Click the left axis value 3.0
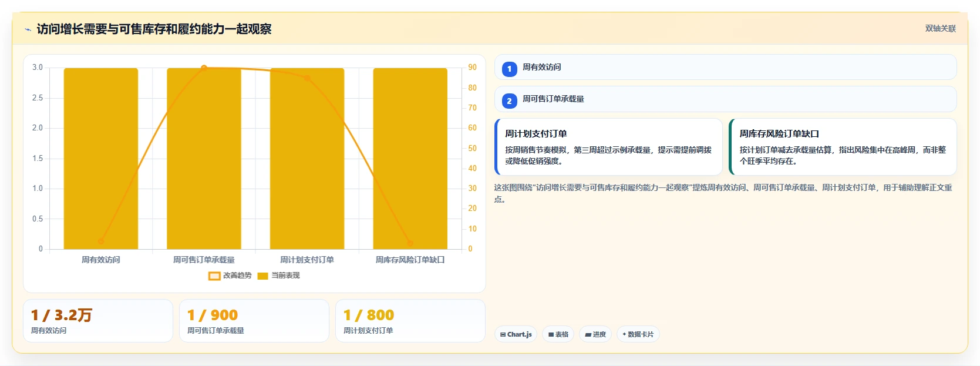Viewport: 980px width, 366px height. tap(38, 68)
